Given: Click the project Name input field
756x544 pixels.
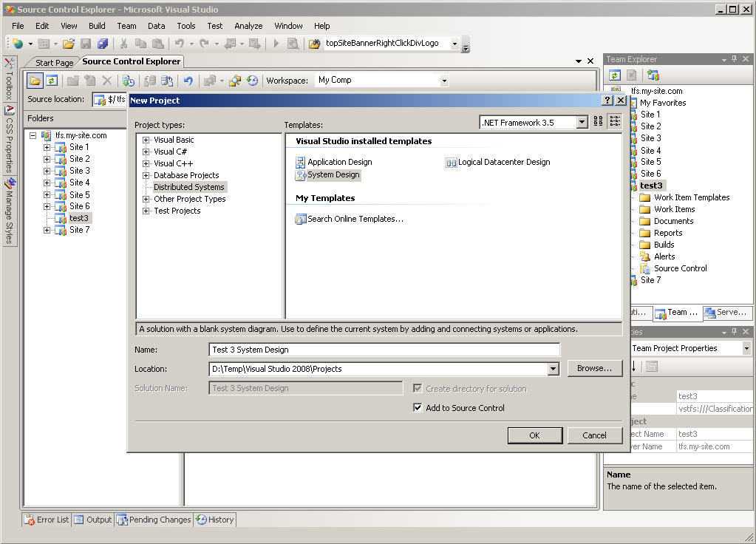Looking at the screenshot, I should (x=384, y=350).
